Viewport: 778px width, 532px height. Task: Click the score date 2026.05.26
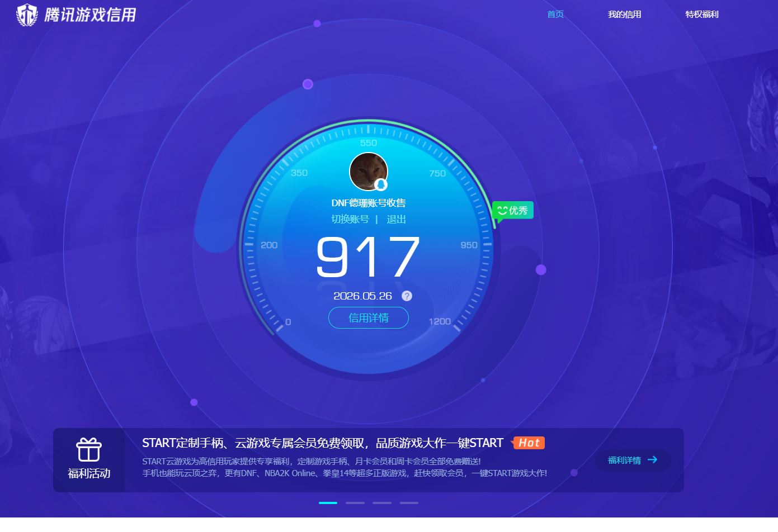pos(362,296)
